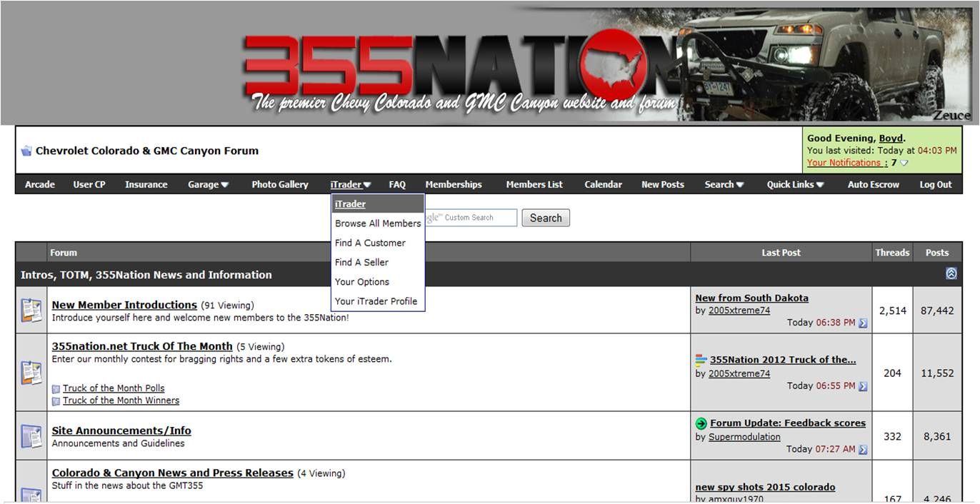Open 355nation.net Truck Of The Month forum
The height and width of the screenshot is (504, 980).
[142, 346]
